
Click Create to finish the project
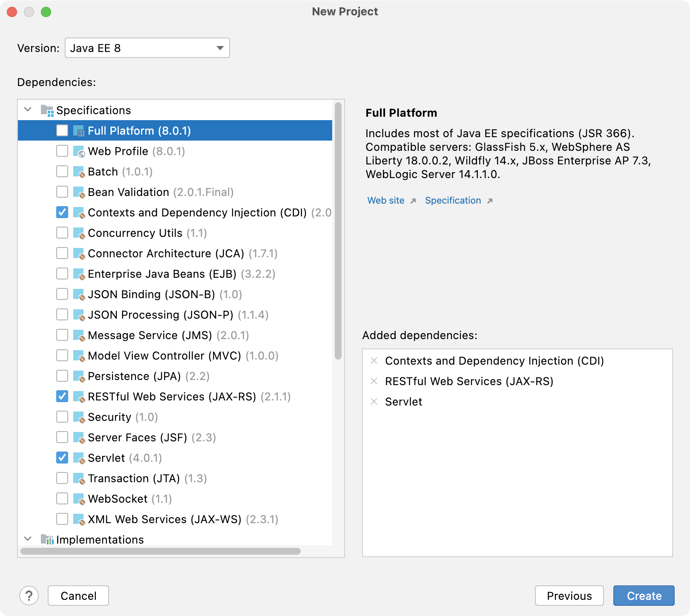click(644, 596)
